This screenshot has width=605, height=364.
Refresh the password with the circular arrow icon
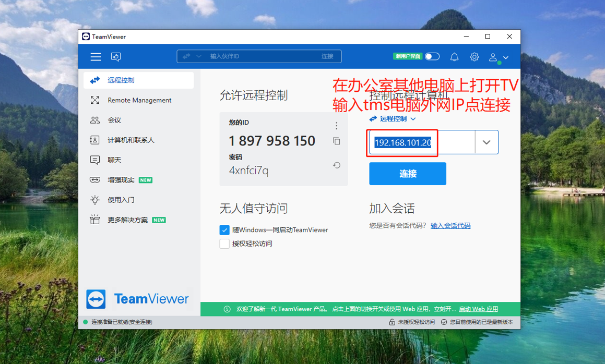(337, 165)
